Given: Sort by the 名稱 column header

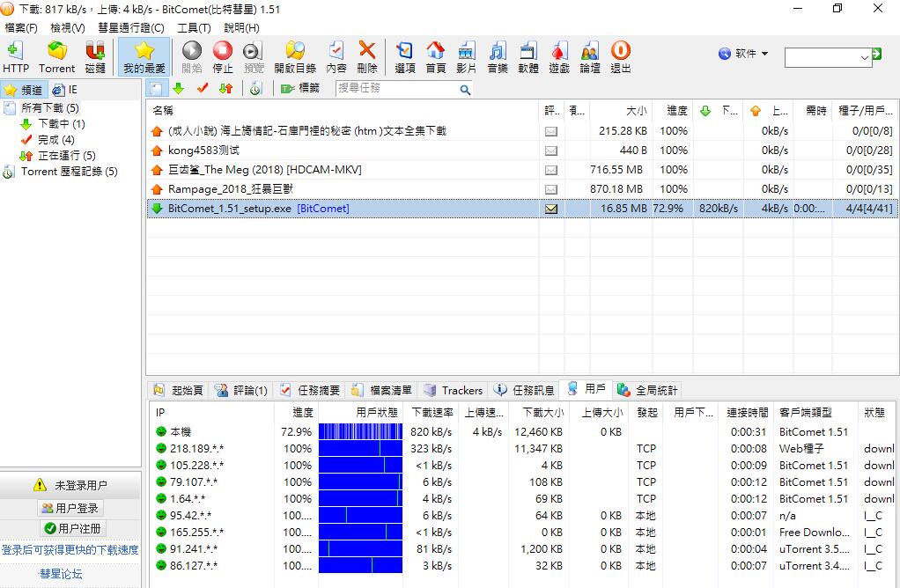Looking at the screenshot, I should tap(343, 111).
